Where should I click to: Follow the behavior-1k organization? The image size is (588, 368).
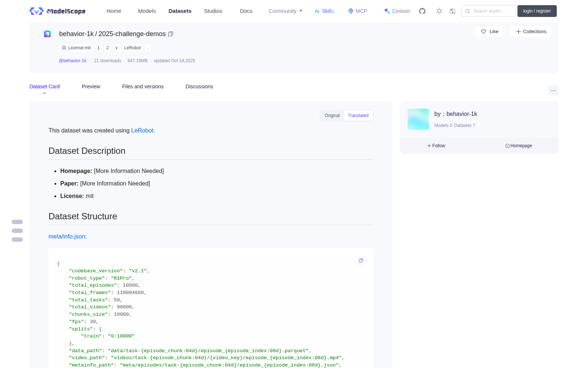436,146
